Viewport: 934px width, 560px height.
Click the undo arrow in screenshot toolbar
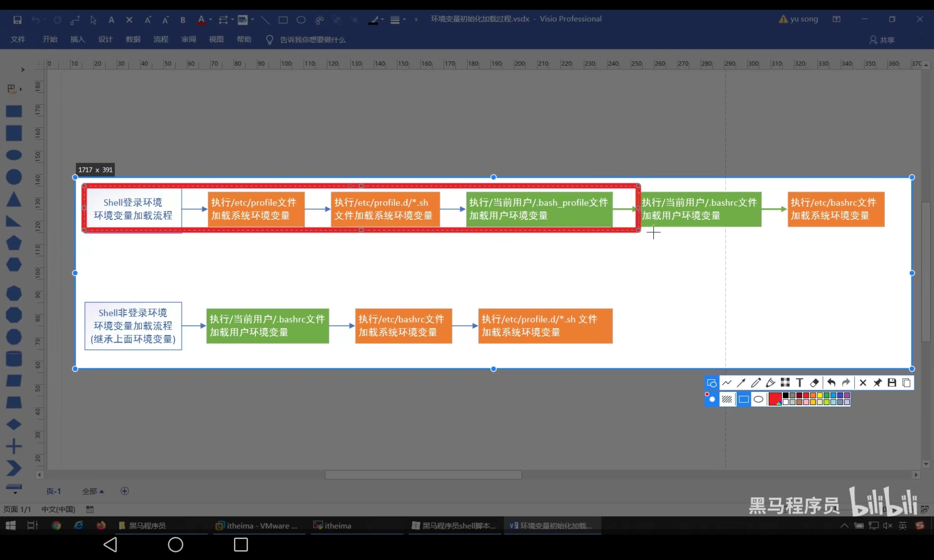pos(831,383)
